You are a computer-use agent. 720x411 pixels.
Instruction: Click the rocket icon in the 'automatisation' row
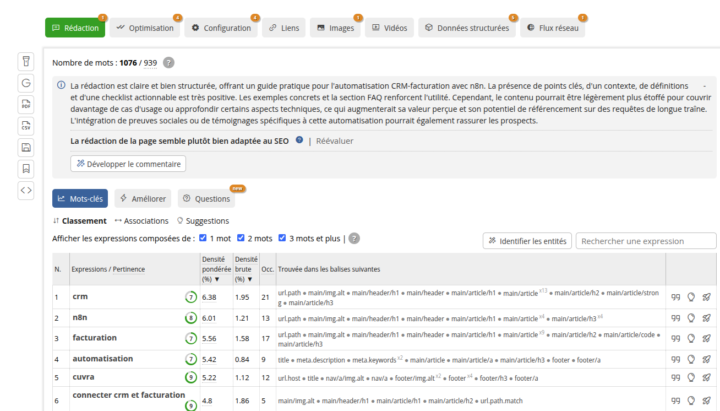click(x=707, y=359)
